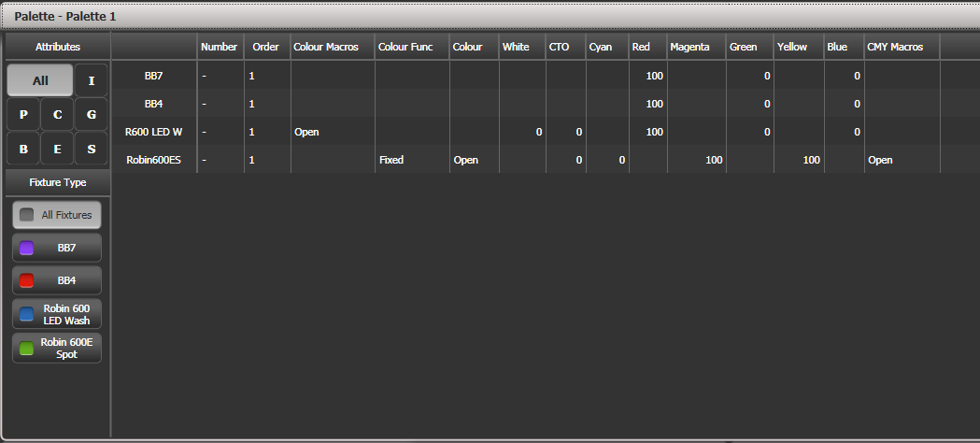Click the Yellow column header
Image resolution: width=980 pixels, height=443 pixels.
(799, 47)
